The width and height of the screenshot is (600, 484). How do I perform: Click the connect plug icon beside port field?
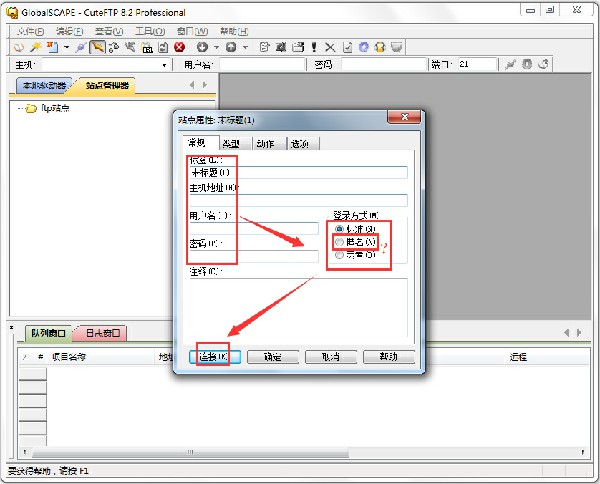click(x=511, y=65)
